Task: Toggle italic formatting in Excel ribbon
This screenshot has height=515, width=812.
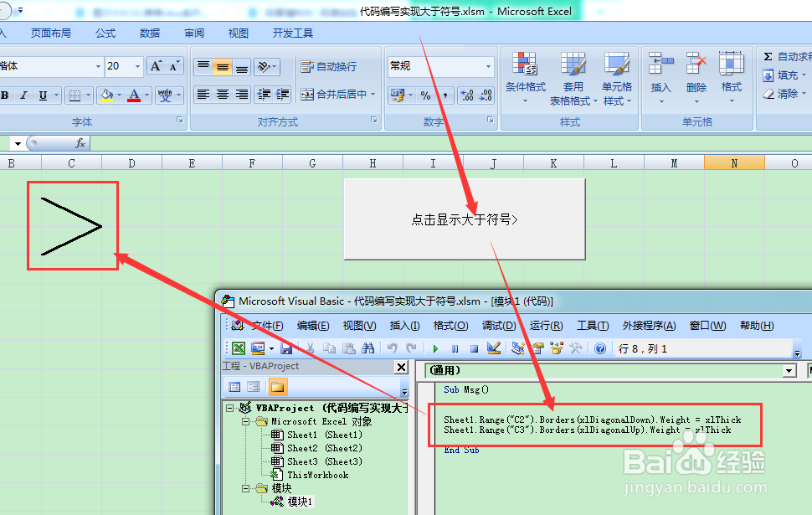Action: (x=23, y=95)
